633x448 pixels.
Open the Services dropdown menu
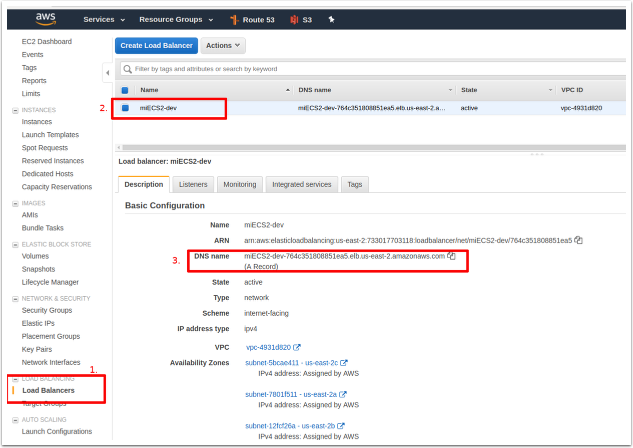click(104, 19)
